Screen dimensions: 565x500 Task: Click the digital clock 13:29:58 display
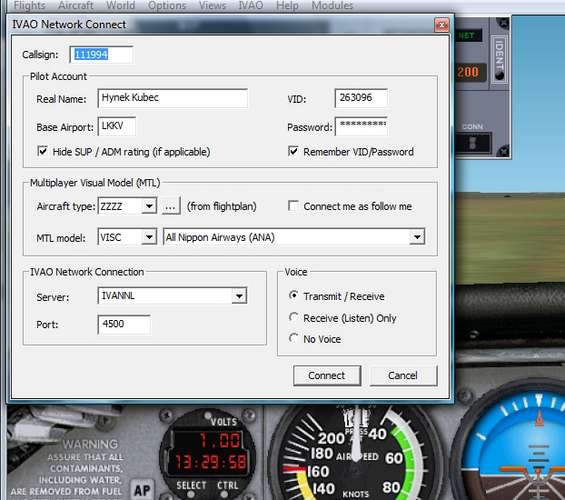point(211,461)
